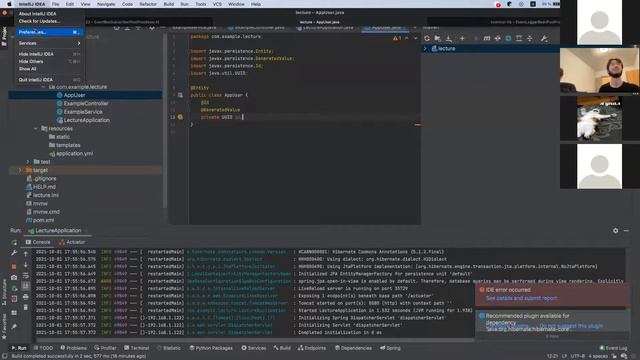Click lightbulb intention icon in gutter
The height and width of the screenshot is (360, 640).
point(180,117)
